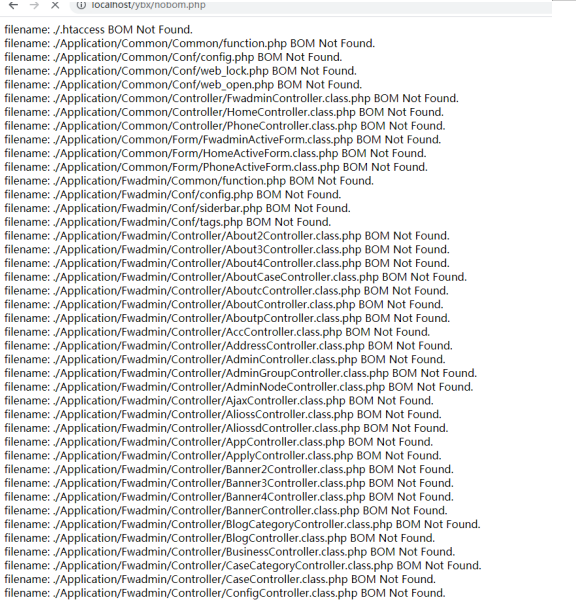Click the siderbar.php result line
Screen dimensions: 577x603
pos(177,208)
